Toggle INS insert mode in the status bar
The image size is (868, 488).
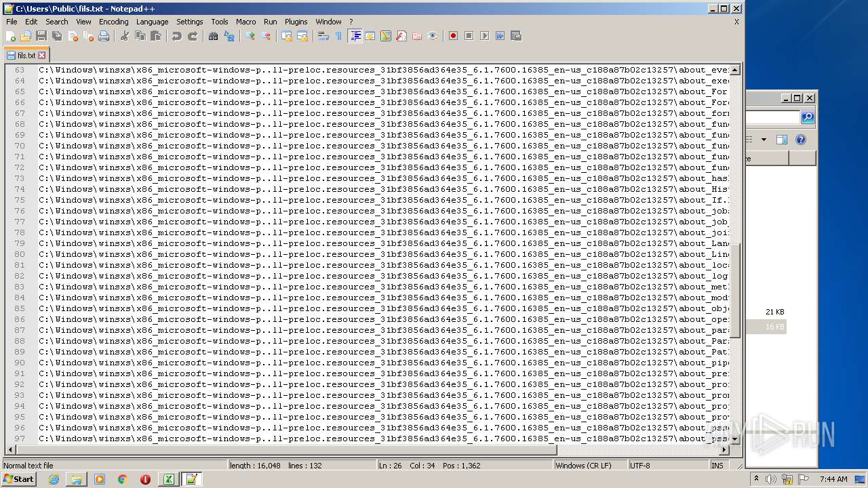717,466
